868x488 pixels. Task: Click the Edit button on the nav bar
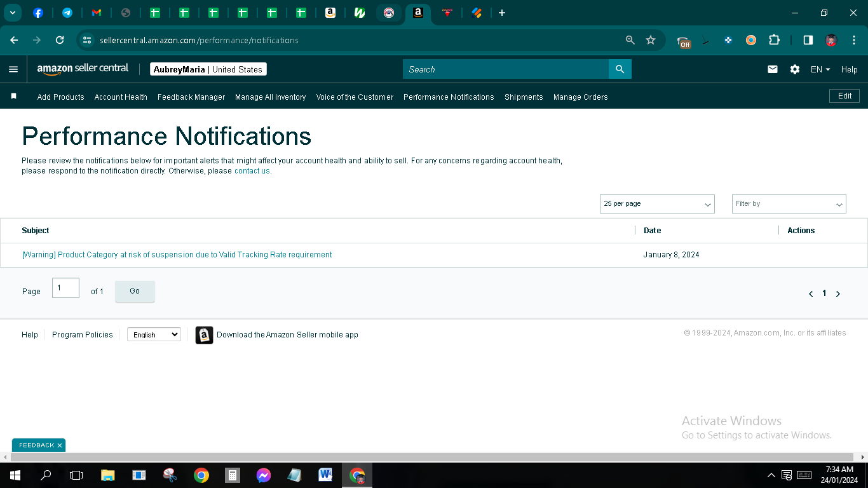(x=844, y=96)
